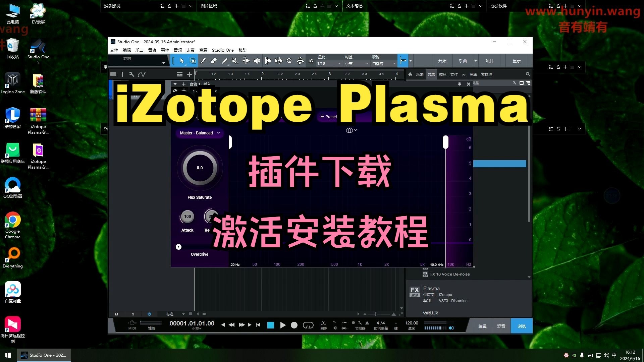Click the IQ button in toolbar
The height and width of the screenshot is (362, 644).
click(x=311, y=61)
